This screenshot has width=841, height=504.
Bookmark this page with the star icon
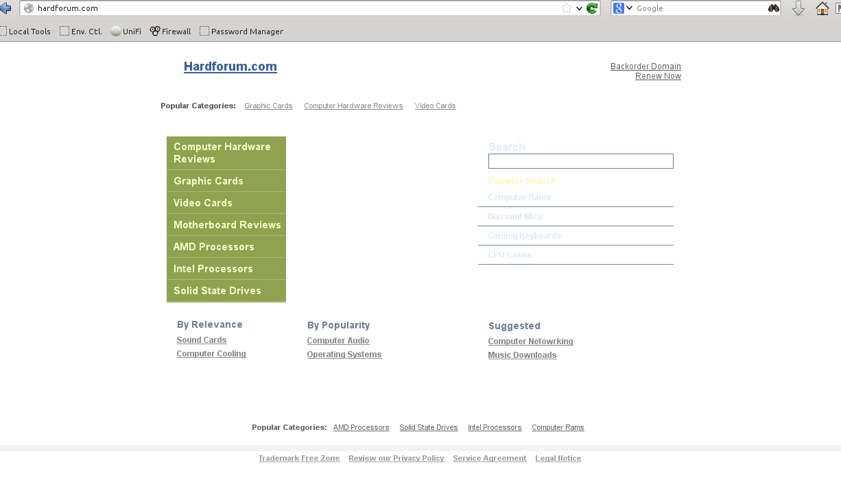(x=566, y=8)
